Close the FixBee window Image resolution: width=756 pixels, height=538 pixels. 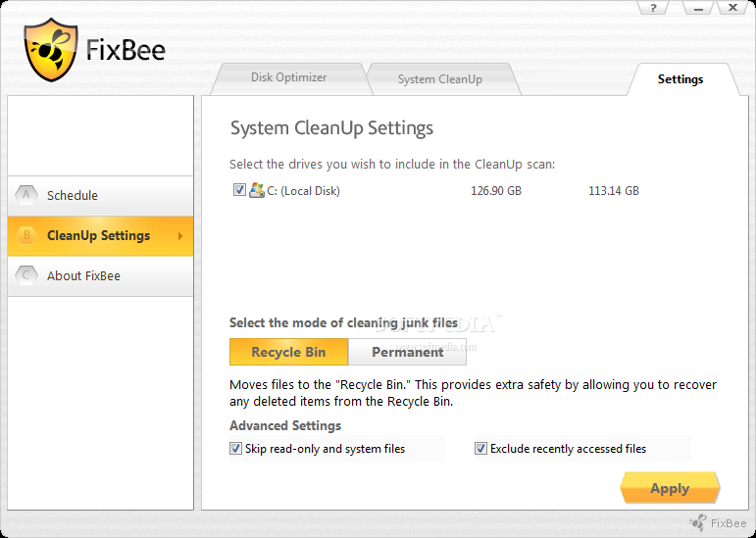click(732, 8)
